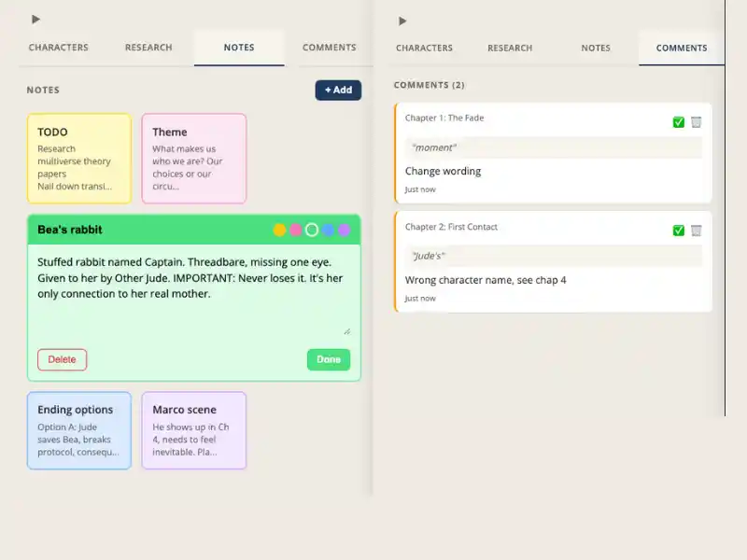Pick the pink swatch for the note

coord(295,229)
